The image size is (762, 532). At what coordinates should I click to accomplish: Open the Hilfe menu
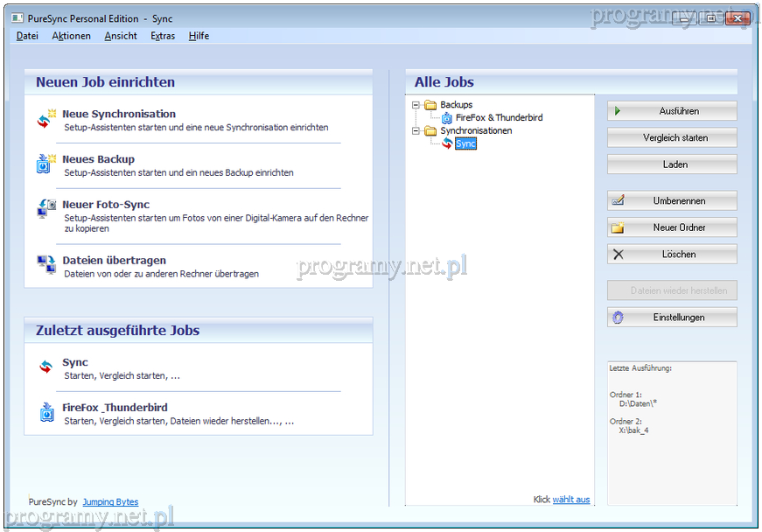(x=199, y=36)
